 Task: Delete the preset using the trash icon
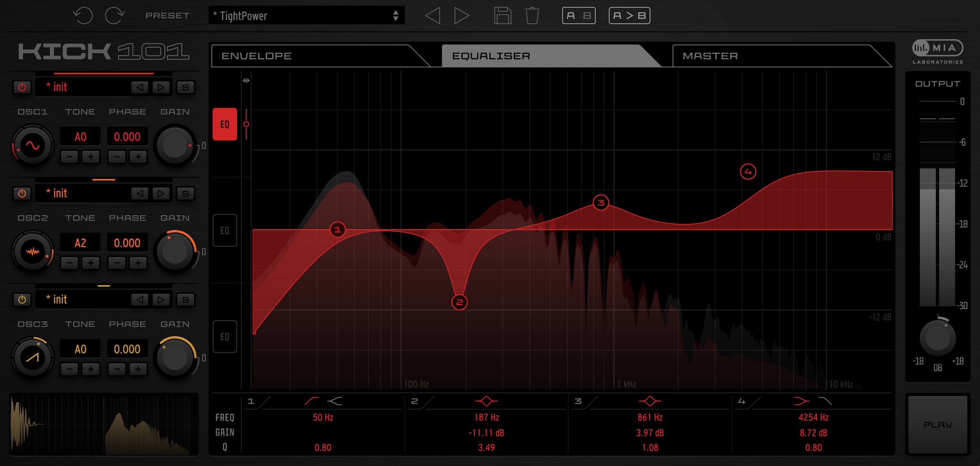532,16
